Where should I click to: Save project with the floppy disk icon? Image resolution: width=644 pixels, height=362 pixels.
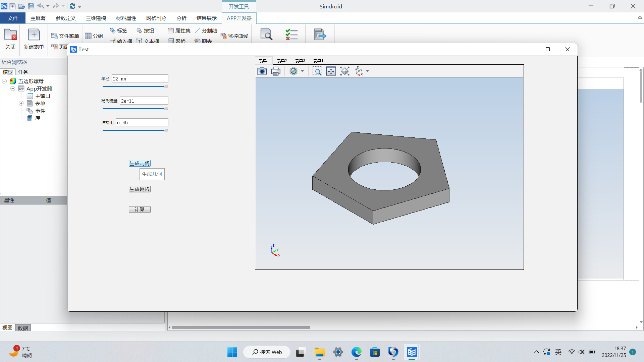click(31, 6)
